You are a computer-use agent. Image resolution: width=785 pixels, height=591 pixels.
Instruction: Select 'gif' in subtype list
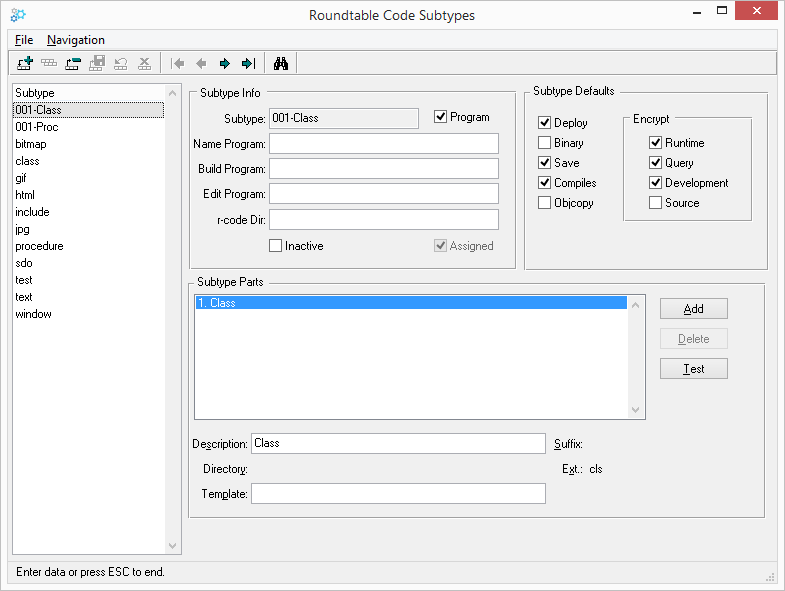88,178
